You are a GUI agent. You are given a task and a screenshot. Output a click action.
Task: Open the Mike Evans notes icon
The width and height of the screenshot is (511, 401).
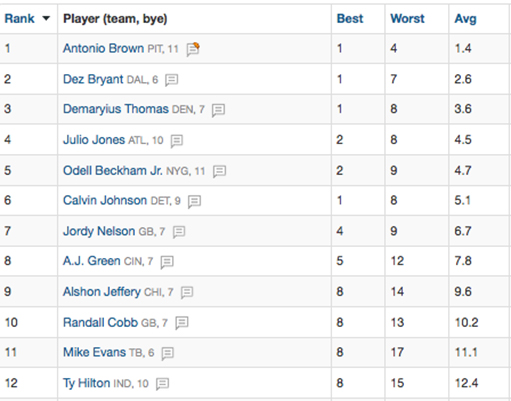pyautogui.click(x=168, y=353)
